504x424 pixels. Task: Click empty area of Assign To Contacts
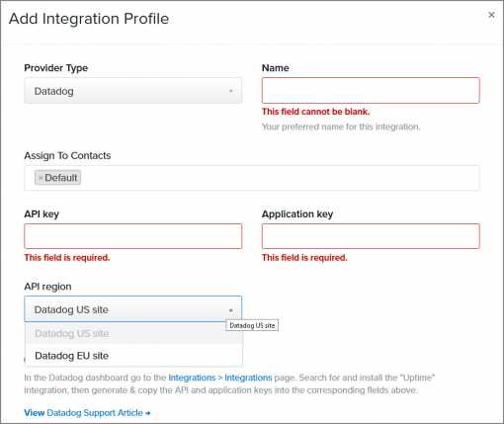coord(280,178)
